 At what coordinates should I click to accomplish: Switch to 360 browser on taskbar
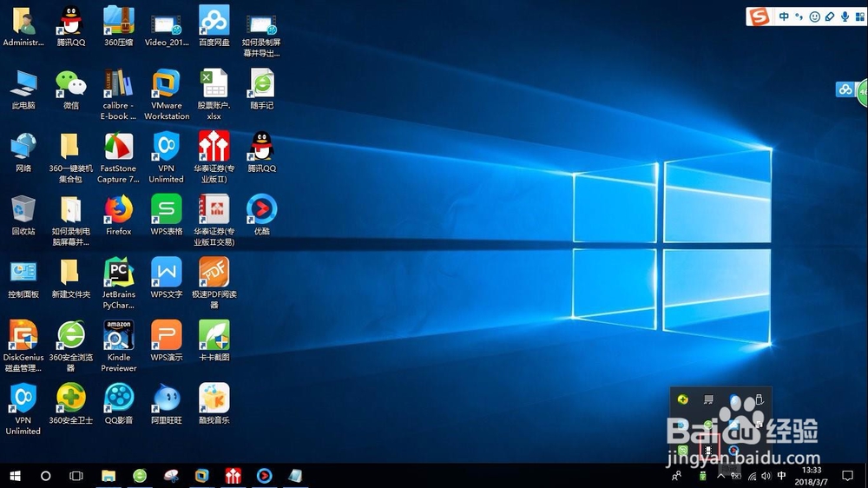pos(140,476)
